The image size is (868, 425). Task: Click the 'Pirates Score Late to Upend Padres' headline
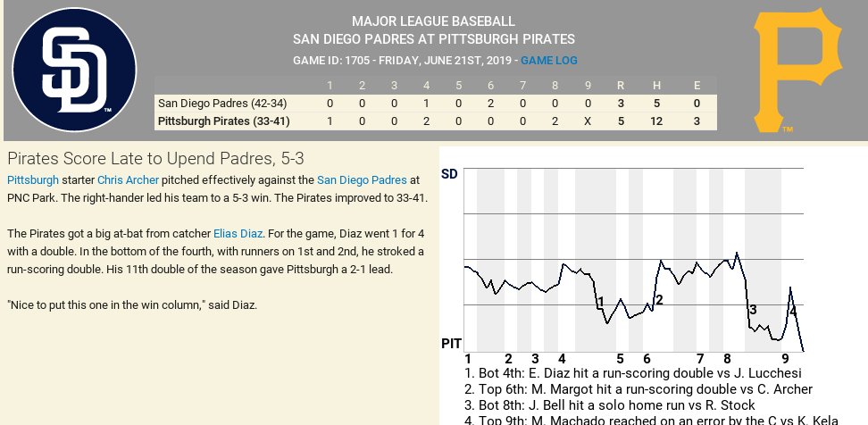[155, 159]
